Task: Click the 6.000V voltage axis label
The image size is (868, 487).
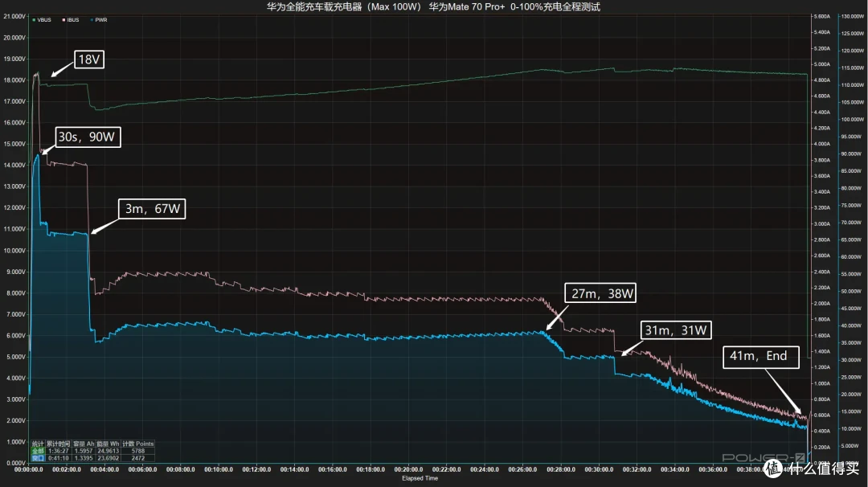Action: [x=15, y=336]
